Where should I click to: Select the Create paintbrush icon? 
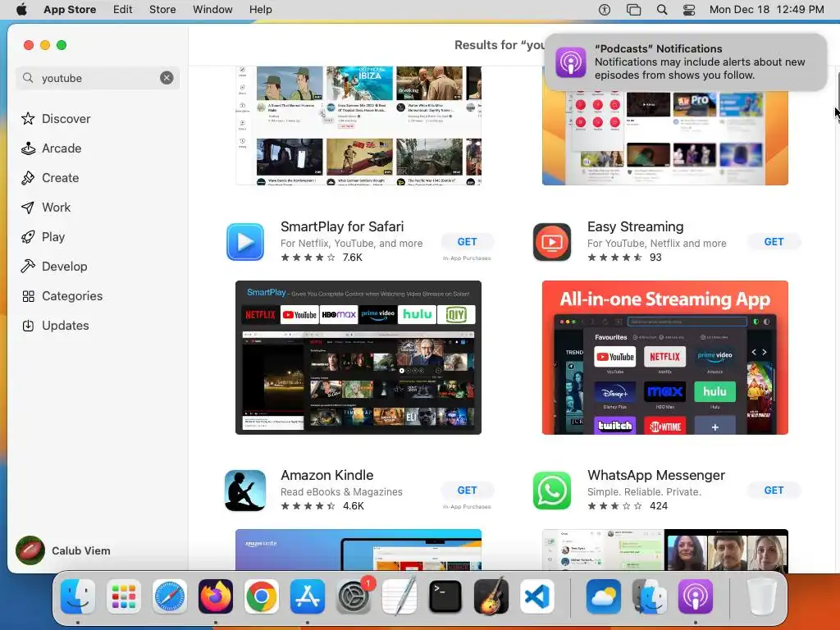[x=28, y=178]
